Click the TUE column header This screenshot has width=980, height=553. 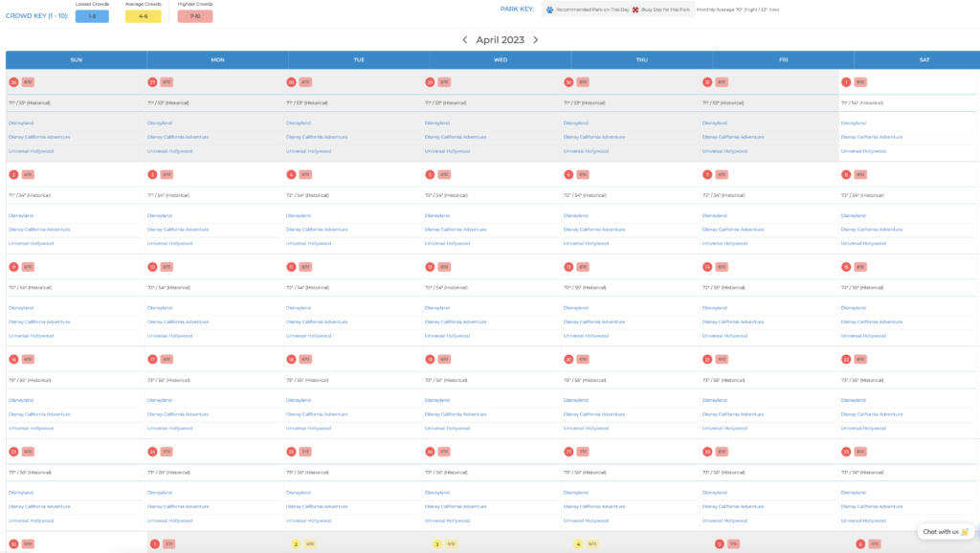point(359,60)
